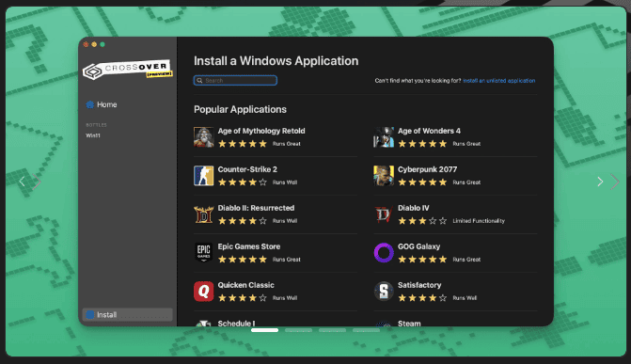Open Age of Wonders 4 title
Image resolution: width=631 pixels, height=364 pixels.
point(429,131)
